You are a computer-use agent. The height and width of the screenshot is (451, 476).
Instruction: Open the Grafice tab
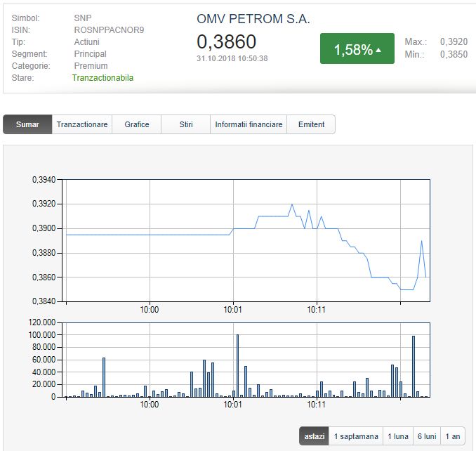click(137, 124)
